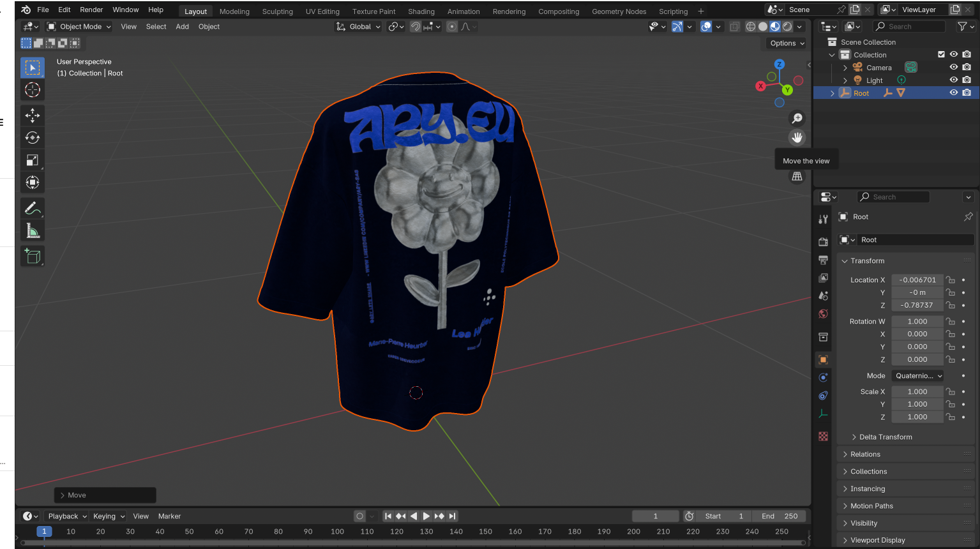This screenshot has width=980, height=549.
Task: Select the Measure ruler tool
Action: click(33, 230)
